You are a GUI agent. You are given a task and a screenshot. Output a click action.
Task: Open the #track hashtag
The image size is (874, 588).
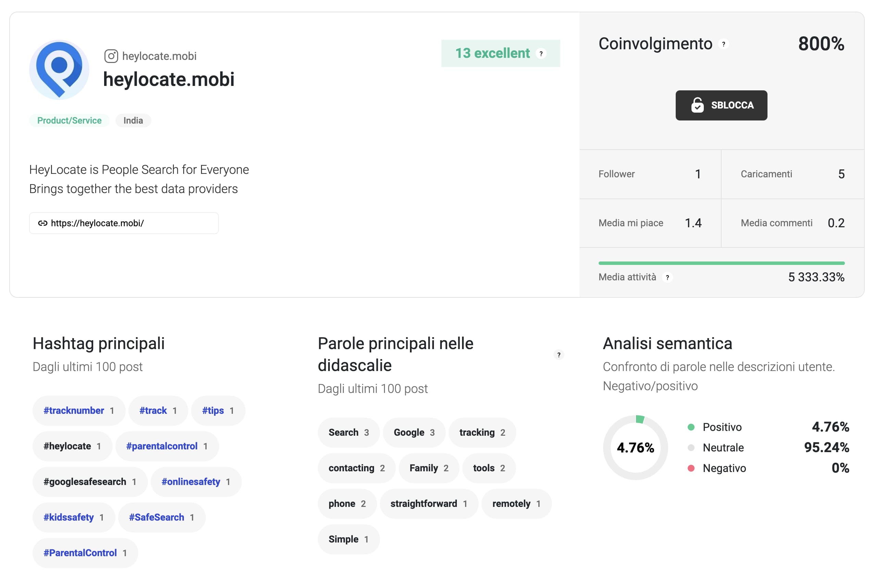tap(158, 411)
